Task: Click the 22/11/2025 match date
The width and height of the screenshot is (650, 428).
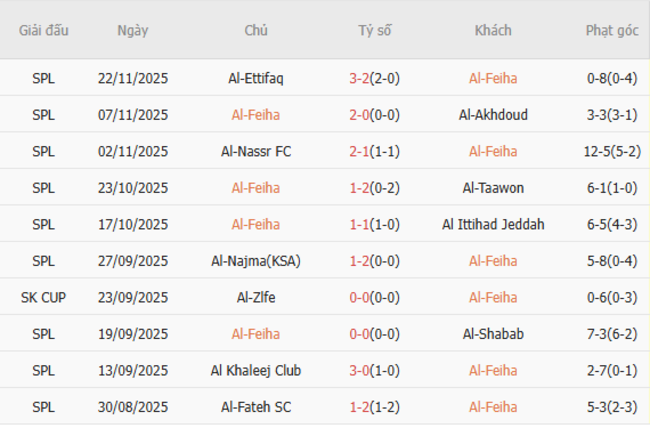Action: point(133,78)
